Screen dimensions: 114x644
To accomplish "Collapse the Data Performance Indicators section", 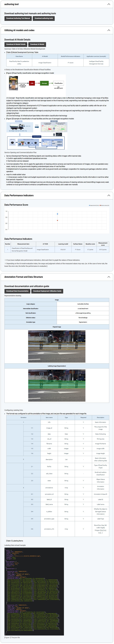I will [109, 196].
